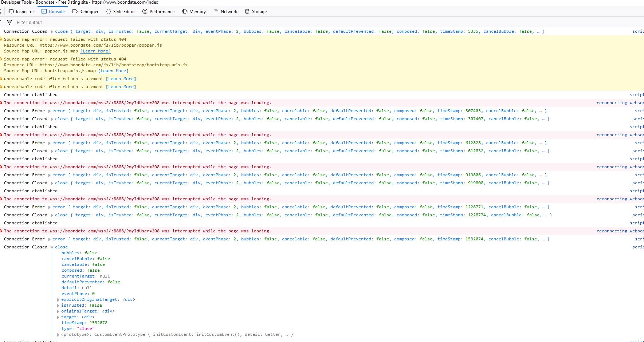This screenshot has height=342, width=644.
Task: Expand close object with timeStamp 612832
Action: tap(52, 151)
